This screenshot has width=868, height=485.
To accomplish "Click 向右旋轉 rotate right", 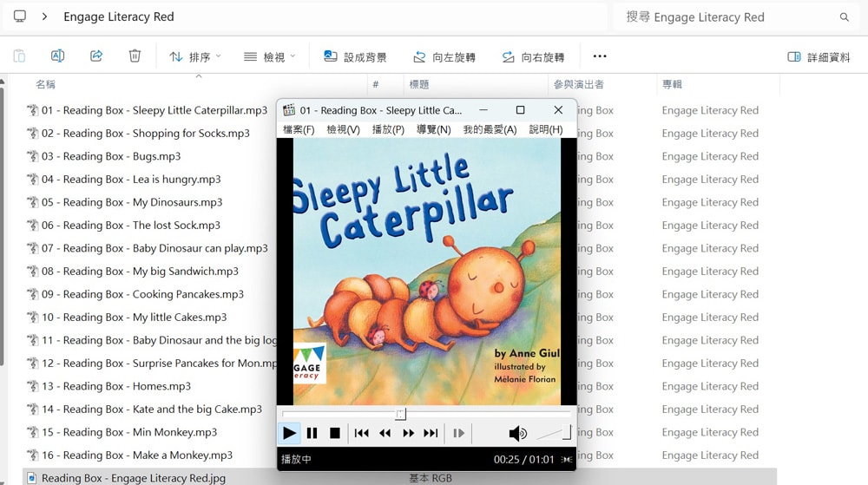I will tap(533, 56).
